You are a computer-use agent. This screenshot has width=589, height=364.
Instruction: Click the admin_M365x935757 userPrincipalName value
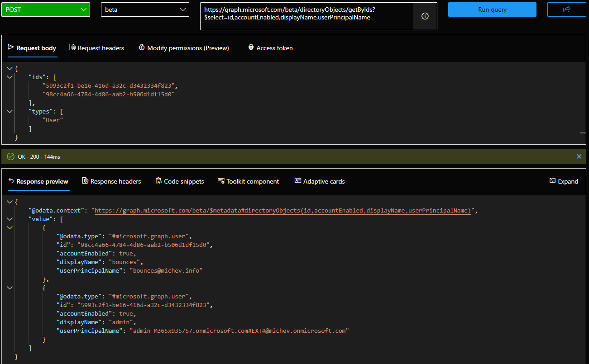point(239,331)
